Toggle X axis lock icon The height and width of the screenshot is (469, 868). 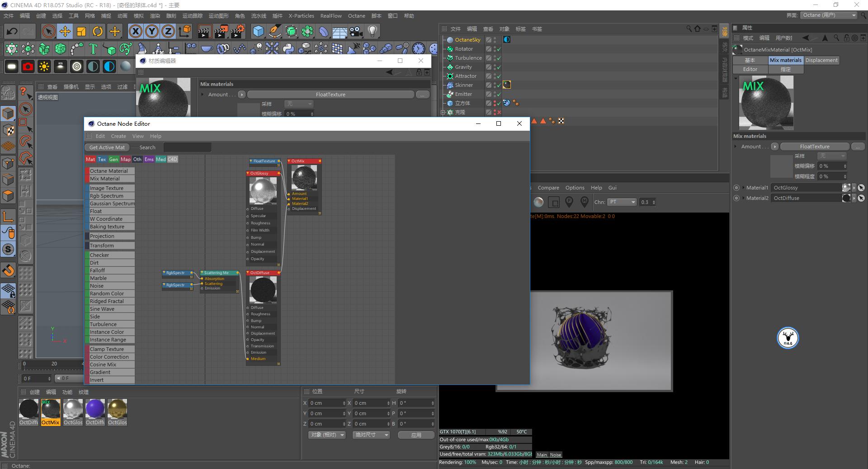click(x=135, y=31)
